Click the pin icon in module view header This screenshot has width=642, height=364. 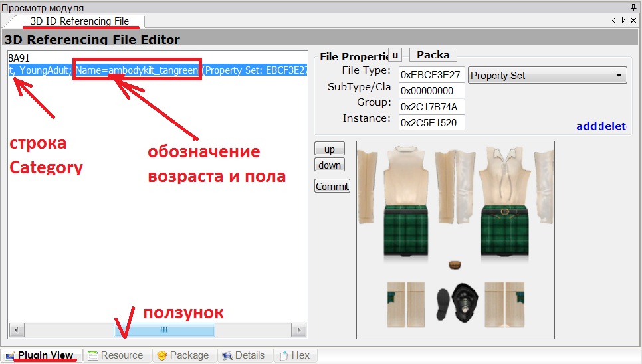pyautogui.click(x=633, y=7)
